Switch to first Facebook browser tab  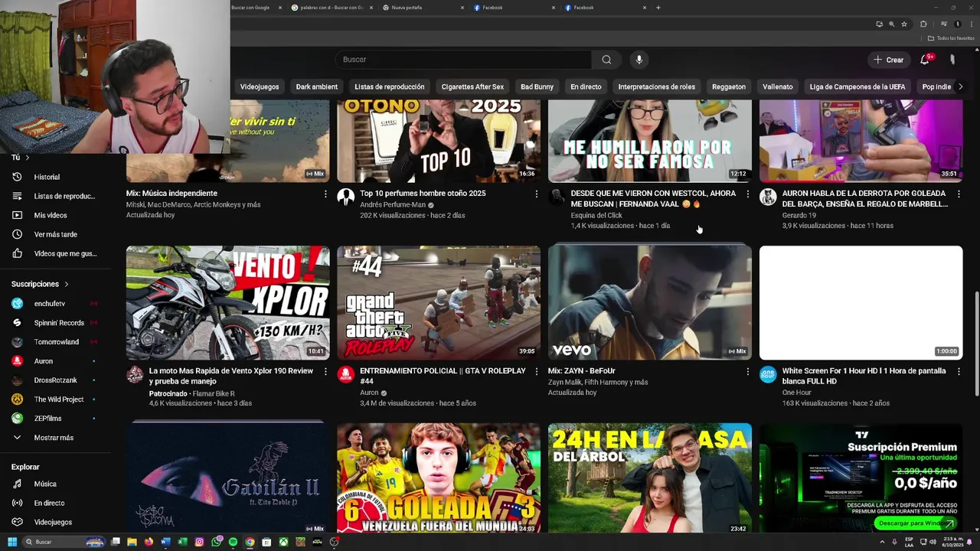[514, 8]
